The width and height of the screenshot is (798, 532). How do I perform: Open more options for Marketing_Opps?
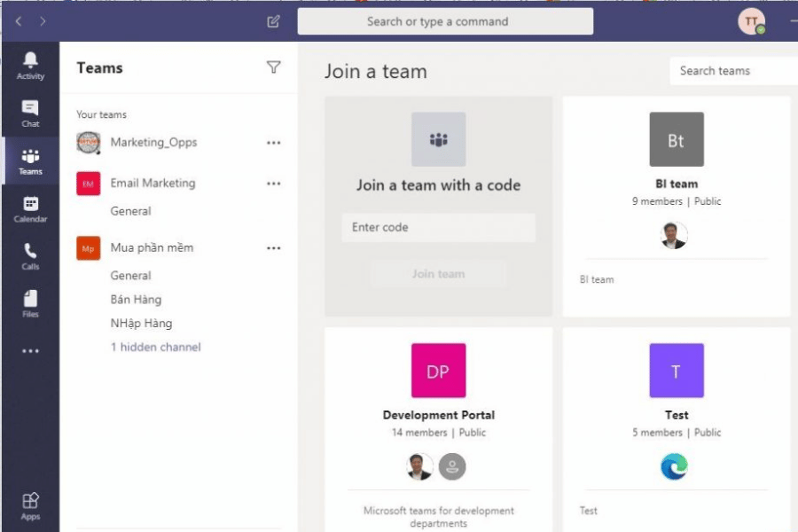pos(274,143)
